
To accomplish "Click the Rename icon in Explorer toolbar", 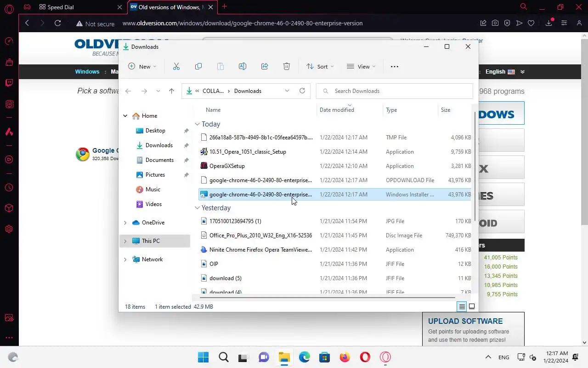I will [x=243, y=66].
